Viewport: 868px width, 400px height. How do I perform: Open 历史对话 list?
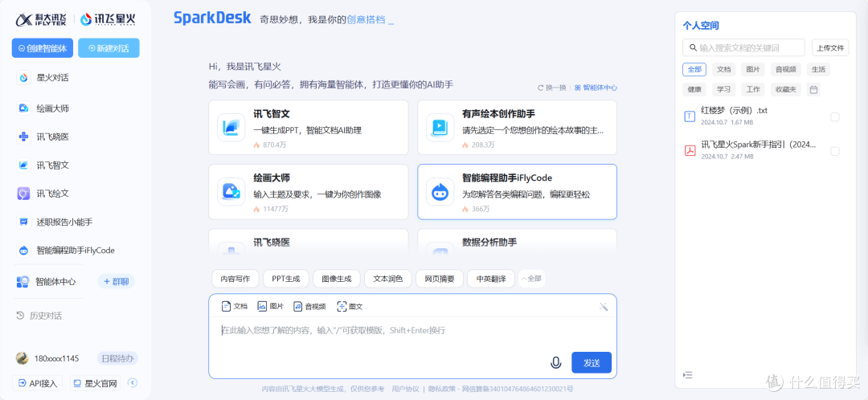[39, 316]
